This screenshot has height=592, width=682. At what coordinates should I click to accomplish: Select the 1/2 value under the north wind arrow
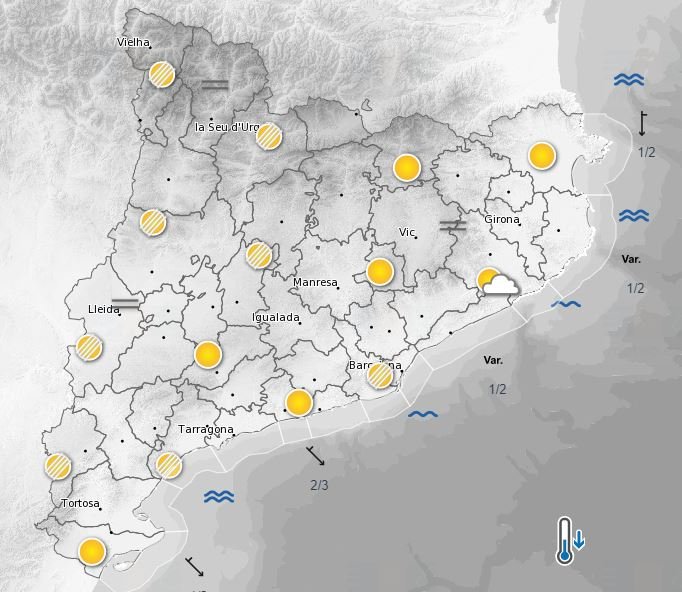click(646, 152)
